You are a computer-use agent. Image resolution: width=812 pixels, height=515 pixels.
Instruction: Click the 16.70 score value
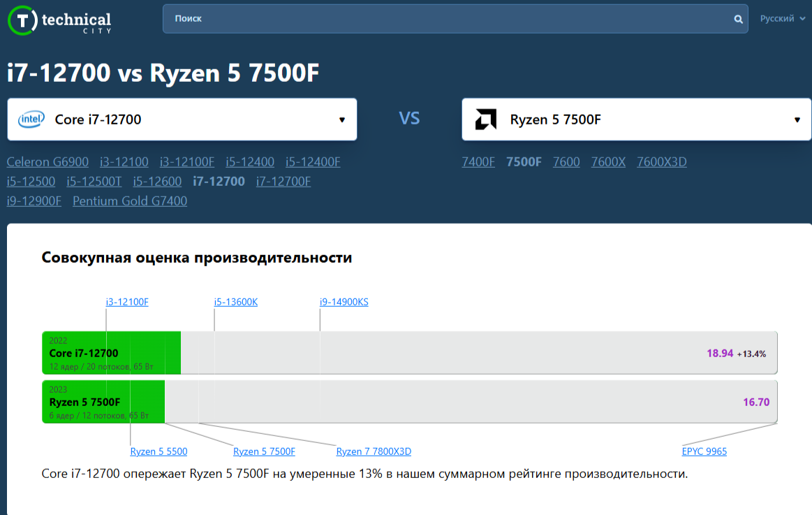click(x=756, y=402)
